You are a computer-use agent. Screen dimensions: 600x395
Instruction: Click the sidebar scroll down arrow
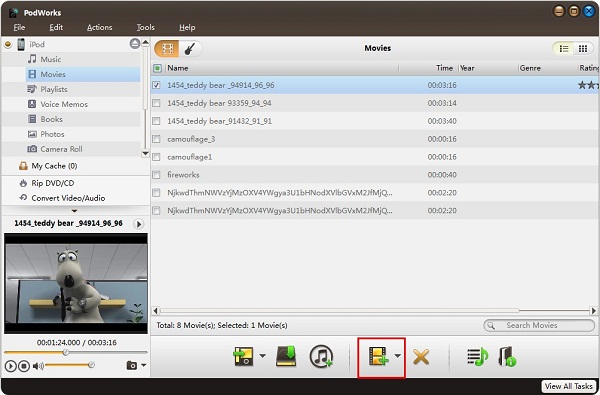point(145,153)
